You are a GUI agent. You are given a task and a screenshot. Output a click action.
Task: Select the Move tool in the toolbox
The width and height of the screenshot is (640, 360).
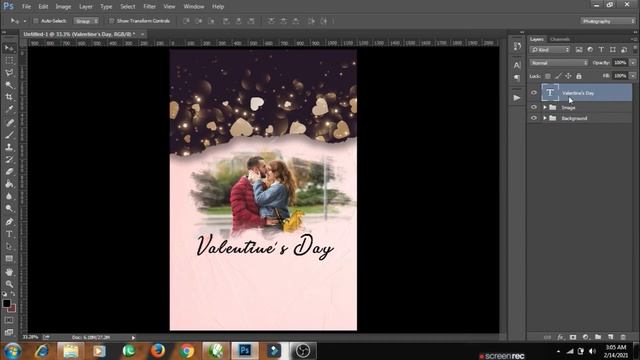[x=9, y=48]
